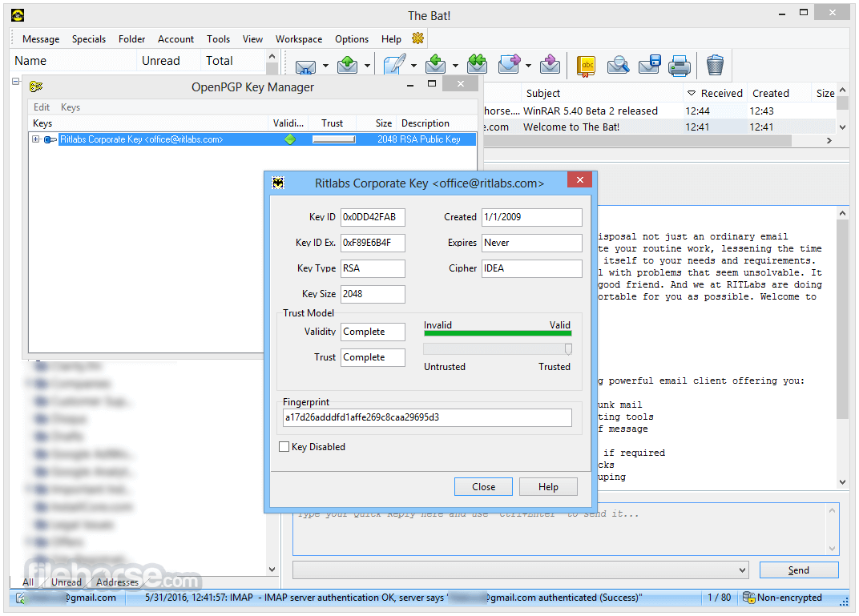The width and height of the screenshot is (859, 616).
Task: Open the Options menu
Action: (x=352, y=39)
